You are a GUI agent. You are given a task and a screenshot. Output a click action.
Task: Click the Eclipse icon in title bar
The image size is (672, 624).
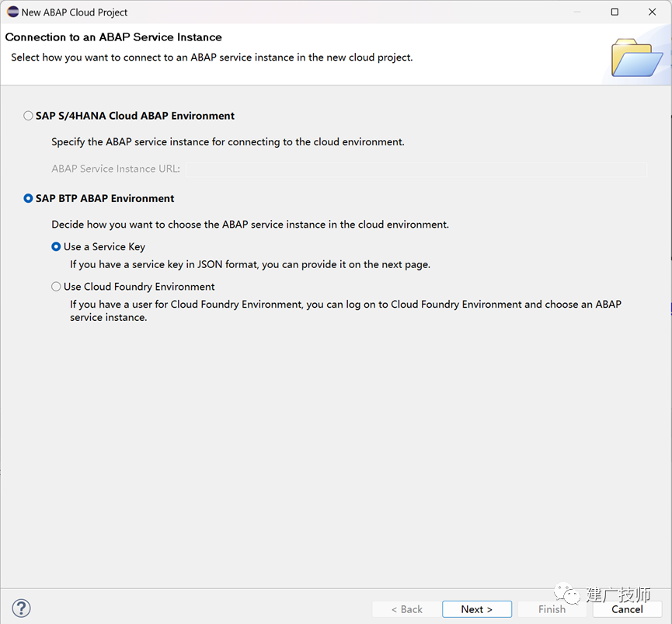point(13,12)
